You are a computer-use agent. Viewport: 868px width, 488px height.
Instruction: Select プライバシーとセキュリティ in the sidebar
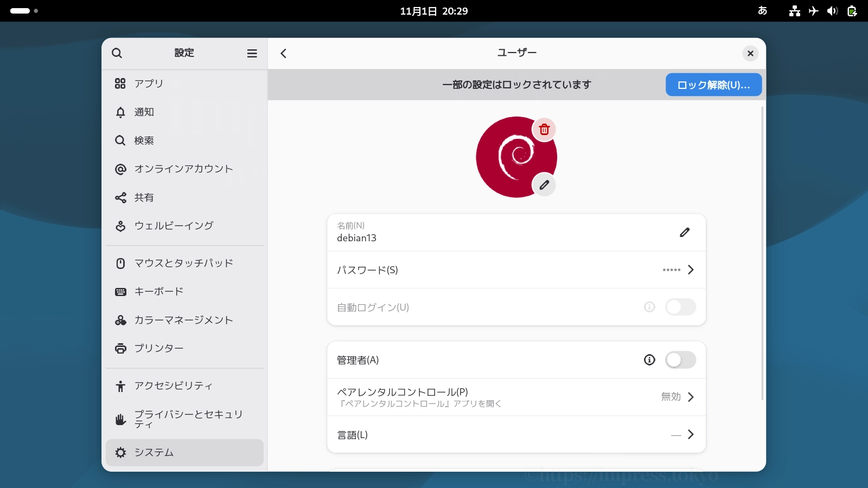(x=184, y=419)
